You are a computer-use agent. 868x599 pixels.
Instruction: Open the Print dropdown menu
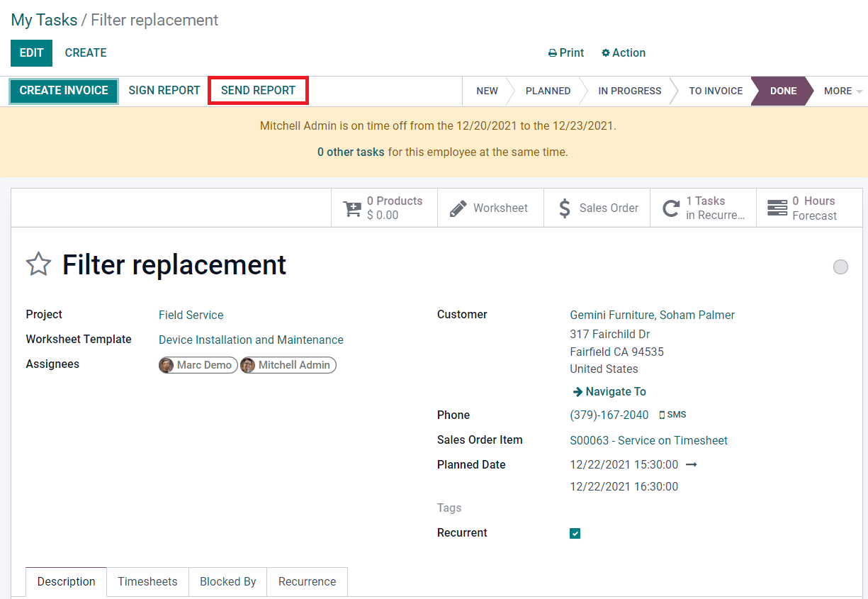click(x=566, y=53)
